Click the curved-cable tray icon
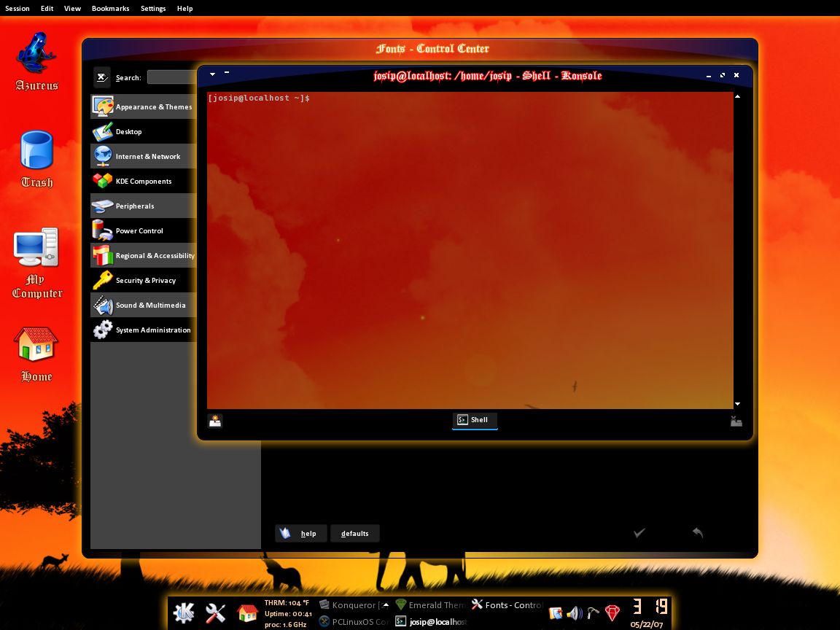This screenshot has width=840, height=630. (x=593, y=612)
